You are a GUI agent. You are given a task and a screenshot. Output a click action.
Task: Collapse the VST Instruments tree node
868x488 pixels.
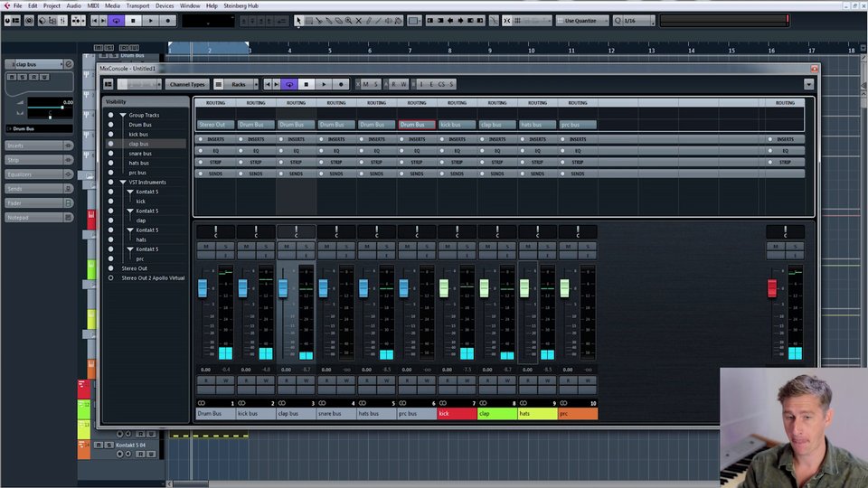pos(123,182)
